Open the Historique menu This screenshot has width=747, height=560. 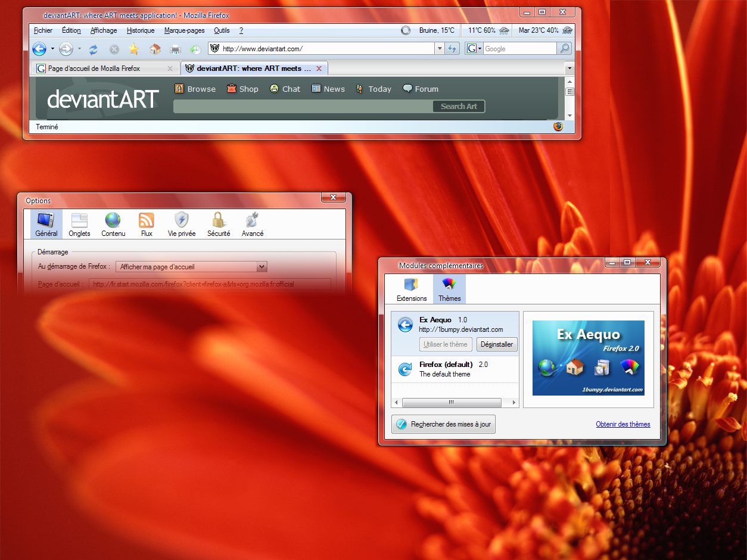pyautogui.click(x=141, y=30)
